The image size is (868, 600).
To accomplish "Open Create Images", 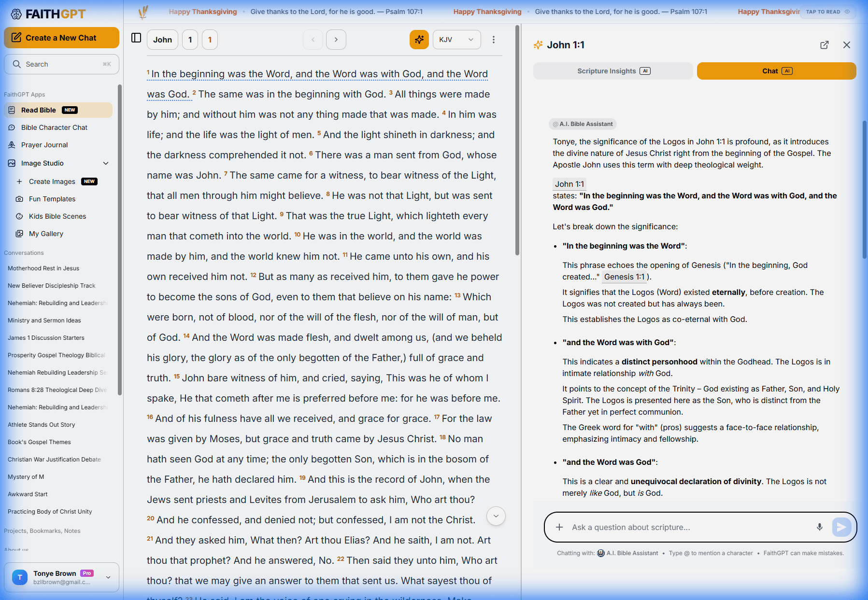I will (52, 181).
